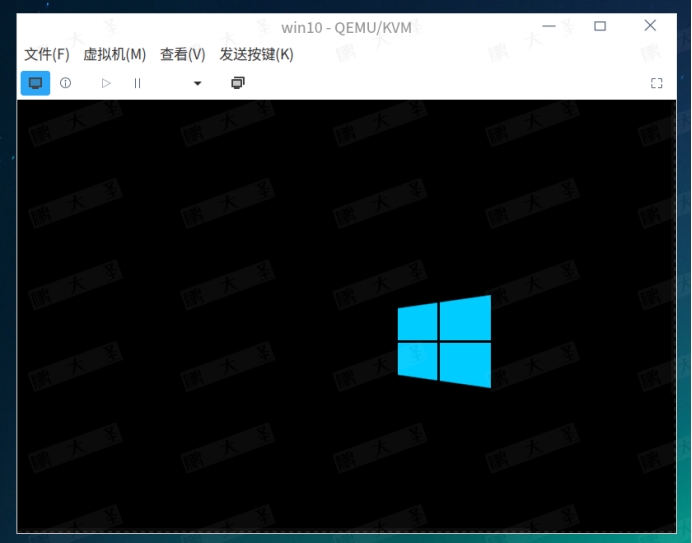Pause the running virtual machine
This screenshot has height=543, width=692.
pyautogui.click(x=137, y=83)
